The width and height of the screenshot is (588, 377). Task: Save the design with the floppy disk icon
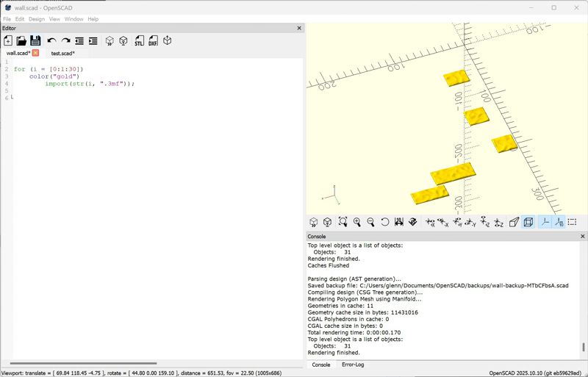[35, 41]
